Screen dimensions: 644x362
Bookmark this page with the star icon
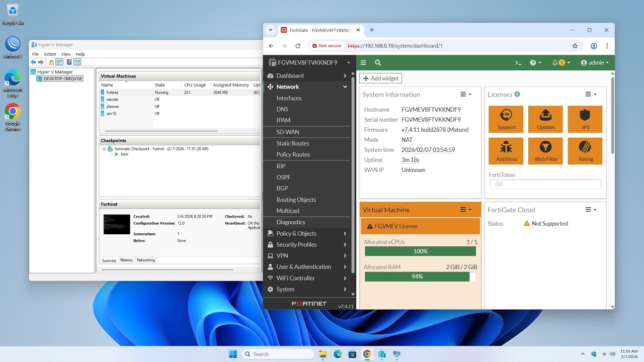point(575,46)
